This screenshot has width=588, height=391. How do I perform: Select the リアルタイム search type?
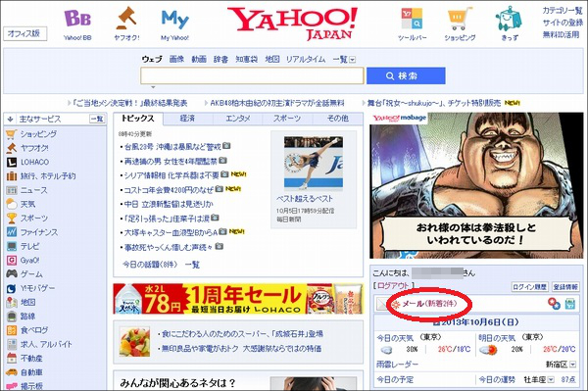[x=306, y=59]
